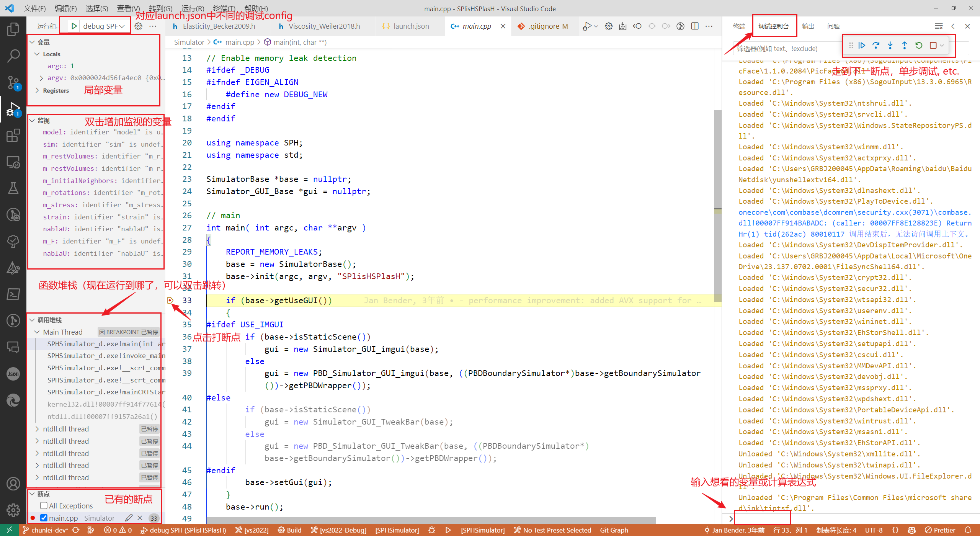Select the debug SPH configuration dropdown
The image size is (980, 536).
click(x=102, y=26)
